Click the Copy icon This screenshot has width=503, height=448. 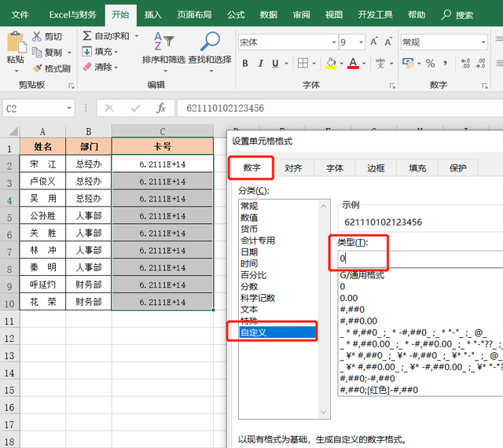tap(37, 53)
